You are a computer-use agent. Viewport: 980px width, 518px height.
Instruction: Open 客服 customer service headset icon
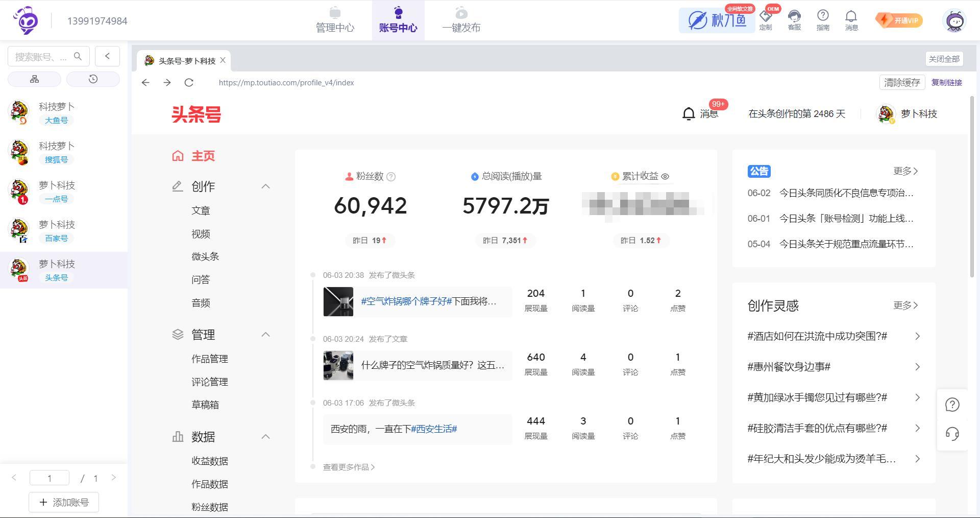tap(794, 19)
